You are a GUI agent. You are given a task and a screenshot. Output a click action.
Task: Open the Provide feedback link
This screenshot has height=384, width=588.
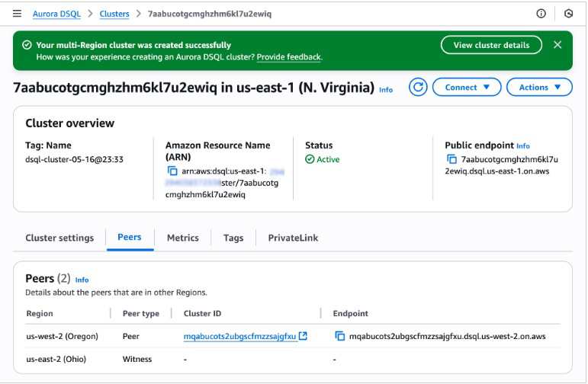pyautogui.click(x=289, y=57)
